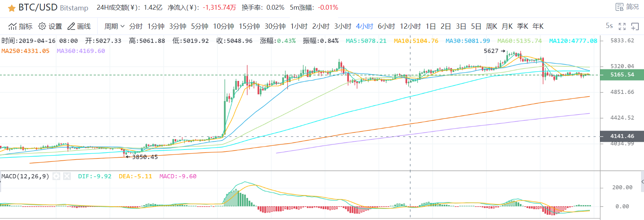Select the 15分钟 timeframe

pos(249,26)
